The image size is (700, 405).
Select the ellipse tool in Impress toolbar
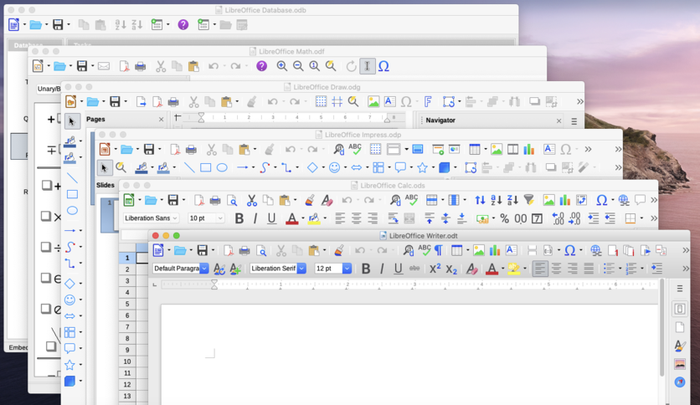222,168
